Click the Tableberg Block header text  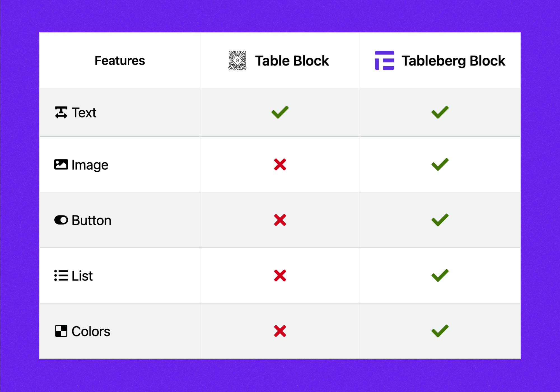point(453,61)
